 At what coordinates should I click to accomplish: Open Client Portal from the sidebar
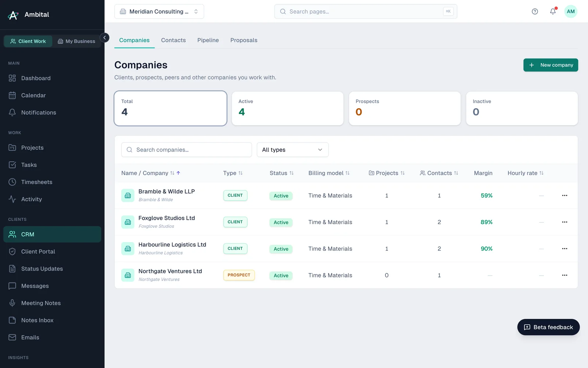52,251
